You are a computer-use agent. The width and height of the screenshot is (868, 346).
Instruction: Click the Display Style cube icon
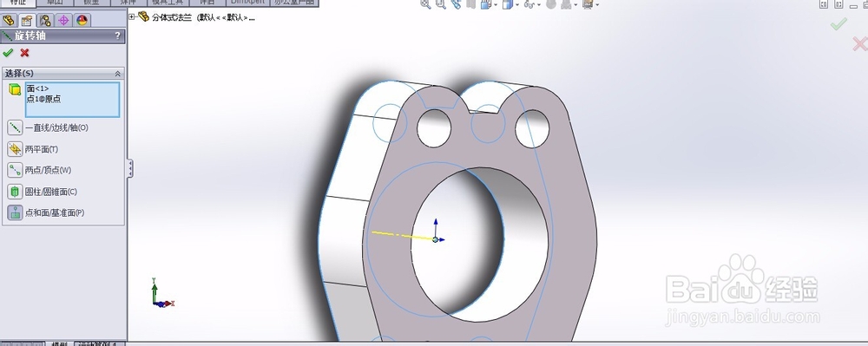pyautogui.click(x=507, y=3)
